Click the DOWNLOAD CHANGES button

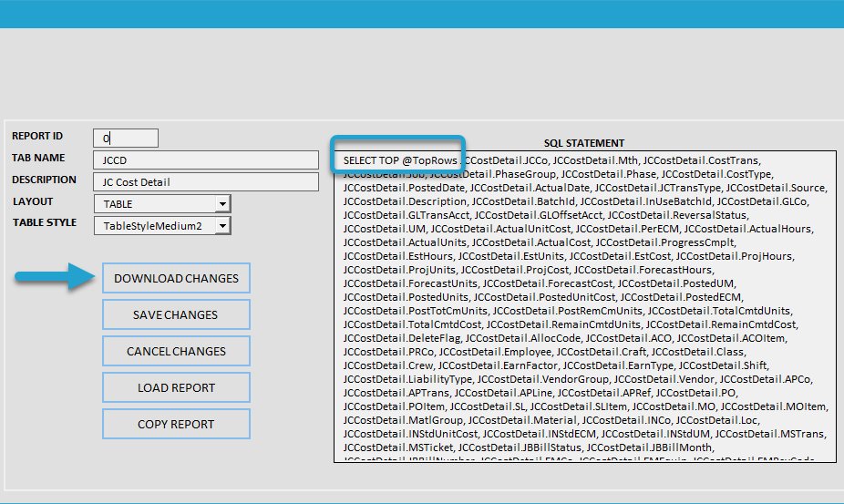[x=176, y=278]
